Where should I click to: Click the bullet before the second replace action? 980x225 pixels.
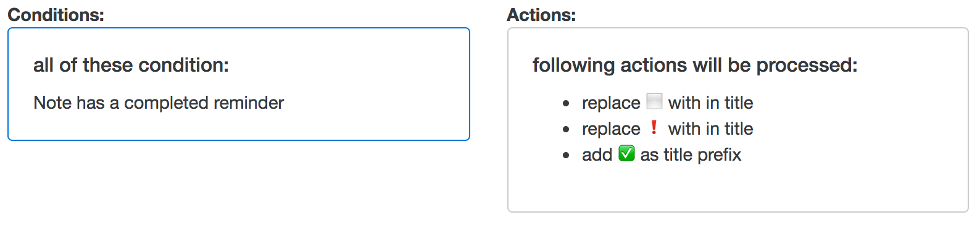[x=566, y=130]
